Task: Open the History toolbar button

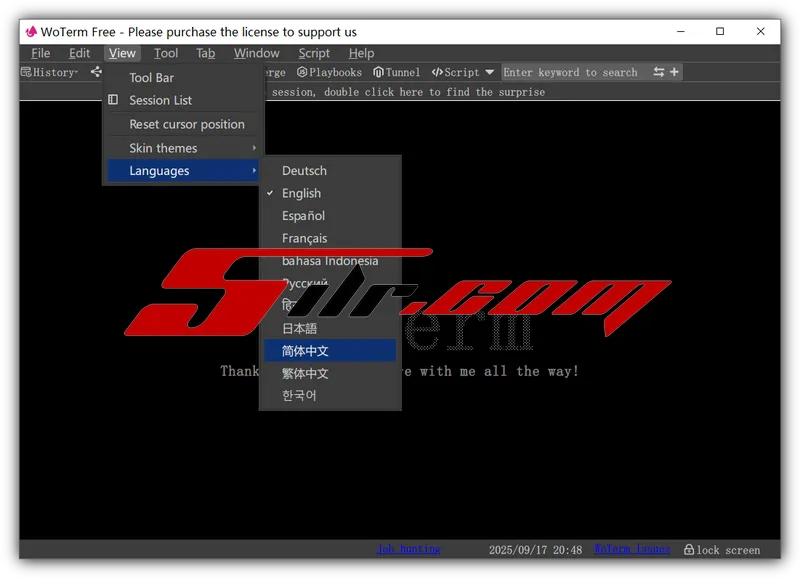Action: 49,72
